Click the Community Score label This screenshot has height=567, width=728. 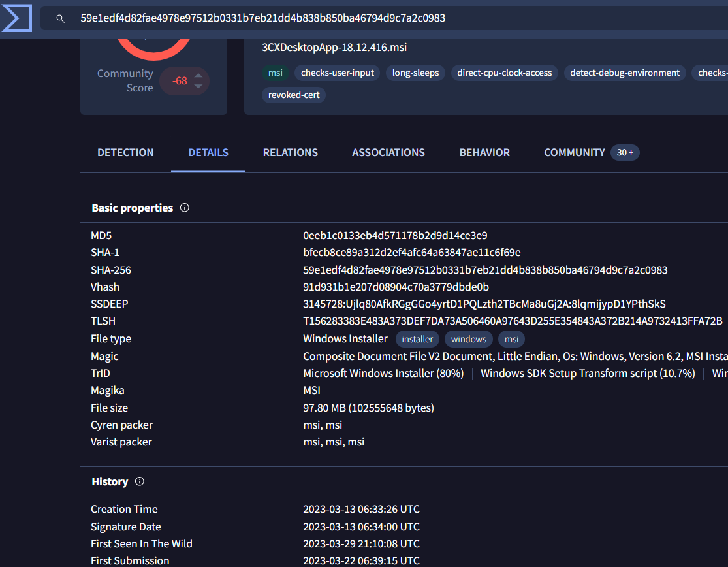(125, 80)
